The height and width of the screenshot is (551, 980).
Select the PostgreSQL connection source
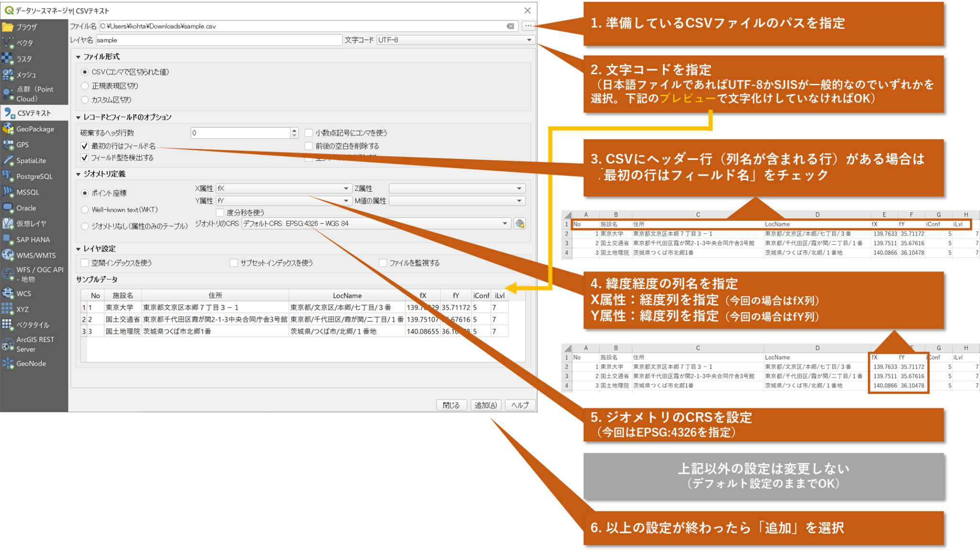pyautogui.click(x=34, y=176)
